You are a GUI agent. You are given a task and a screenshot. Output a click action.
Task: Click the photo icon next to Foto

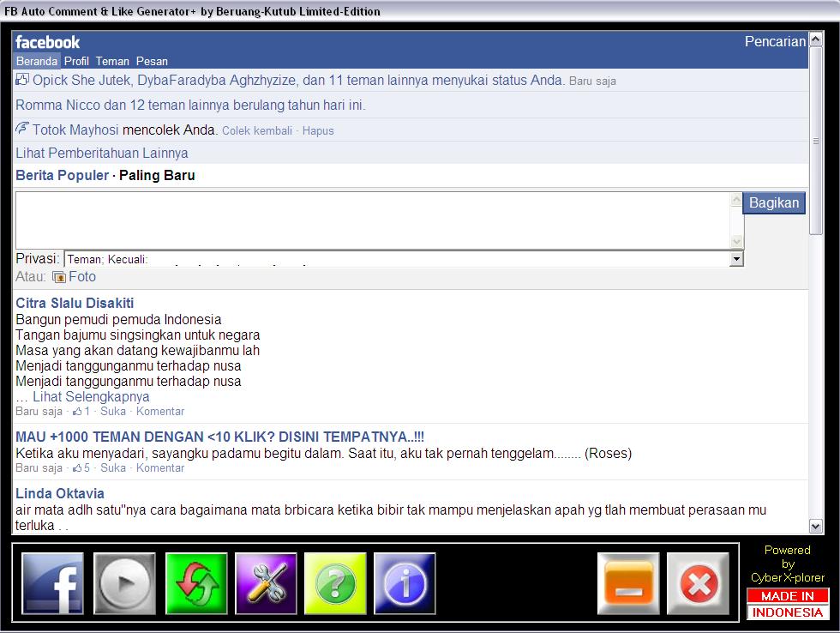pyautogui.click(x=59, y=277)
